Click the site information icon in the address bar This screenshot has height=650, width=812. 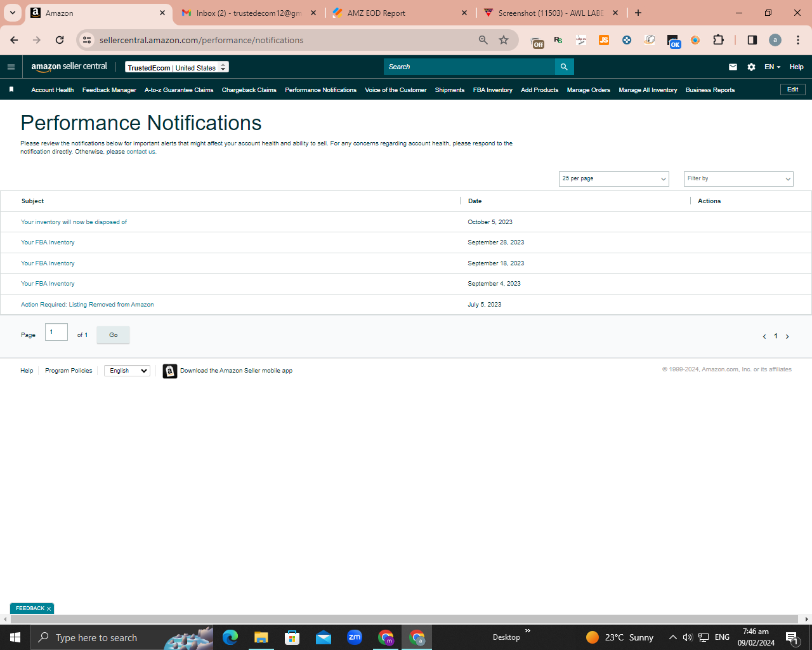coord(87,40)
